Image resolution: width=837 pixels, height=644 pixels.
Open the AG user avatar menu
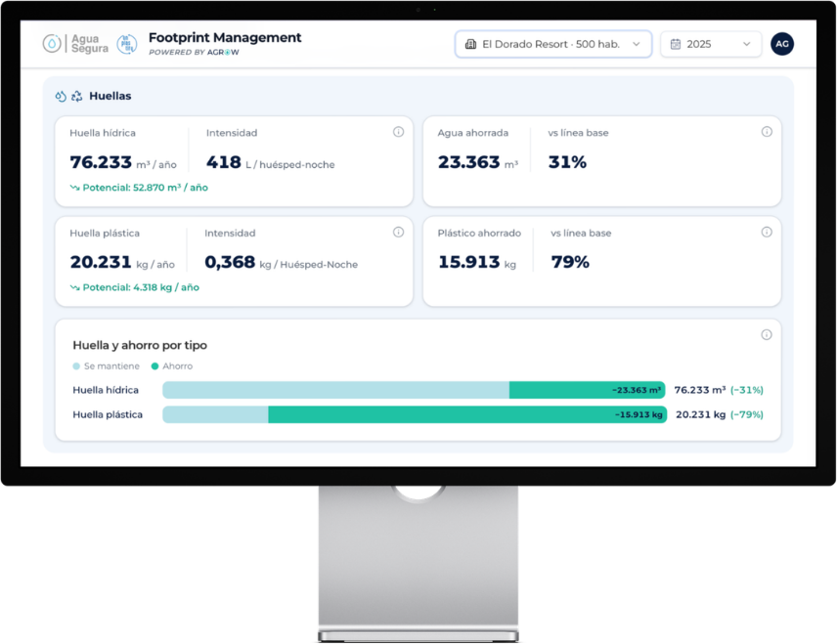tap(782, 44)
